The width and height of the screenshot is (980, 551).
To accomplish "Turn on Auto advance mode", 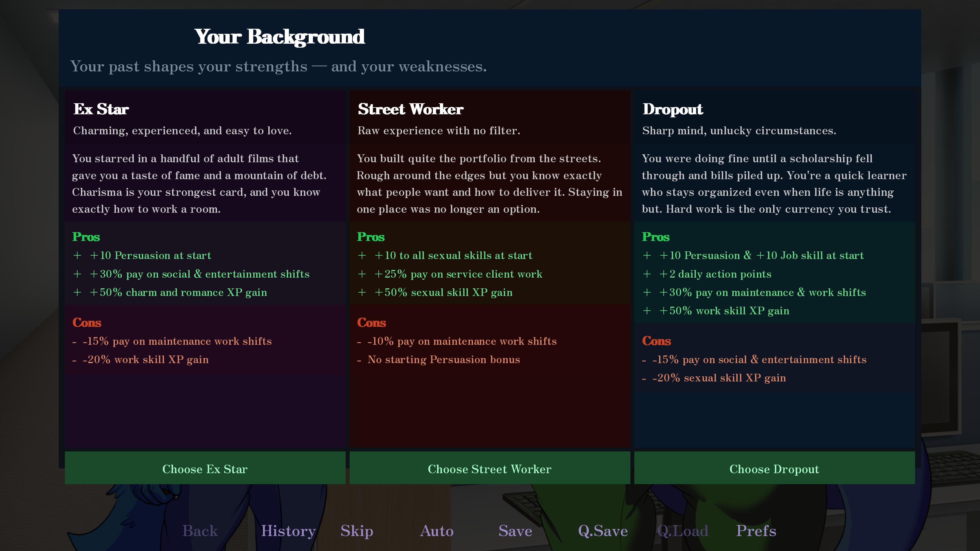I will 437,530.
